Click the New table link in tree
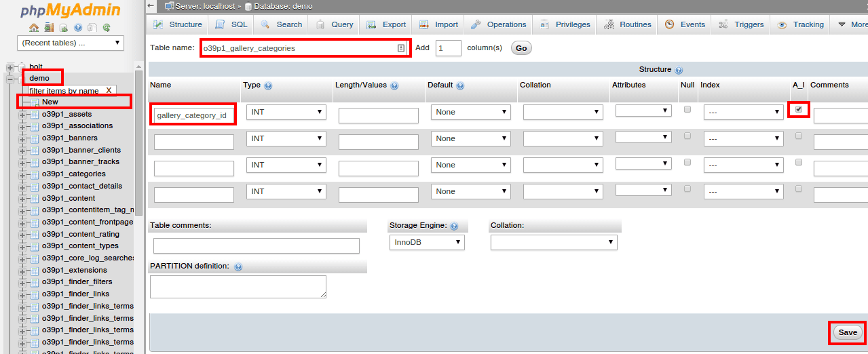868x354 pixels. [50, 102]
